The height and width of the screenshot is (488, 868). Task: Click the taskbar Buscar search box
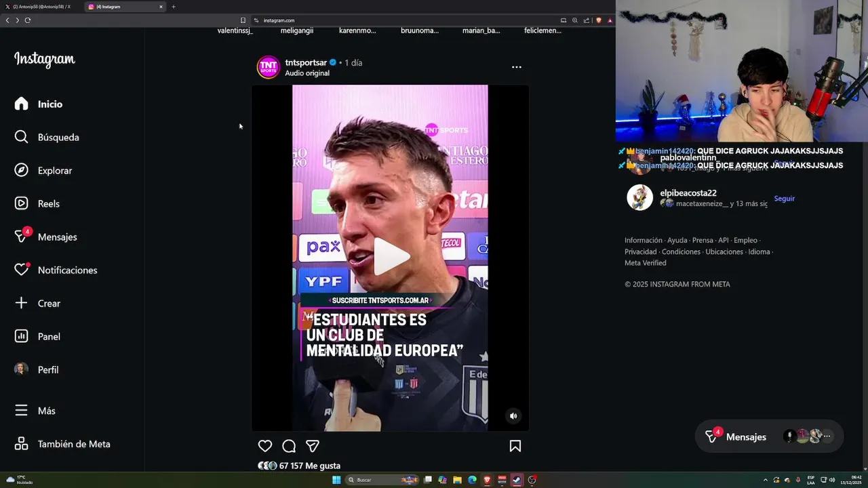383,480
